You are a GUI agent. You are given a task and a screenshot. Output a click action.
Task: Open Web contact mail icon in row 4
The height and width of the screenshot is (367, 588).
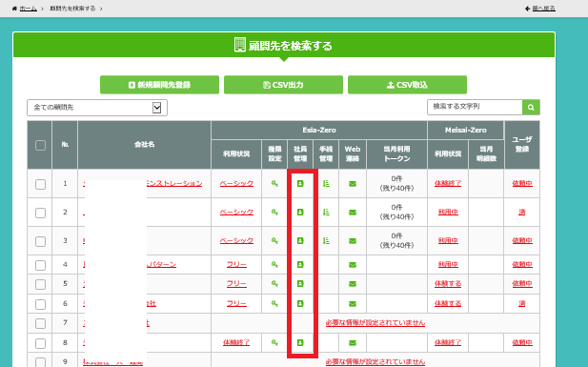pos(353,265)
